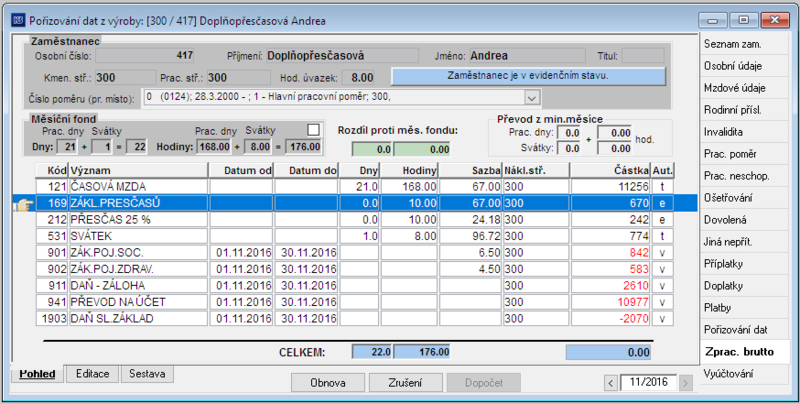Viewport: 800px width, 404px height.
Task: Select the ZÁK.POJ.ZDRAV. row
Action: (355, 269)
